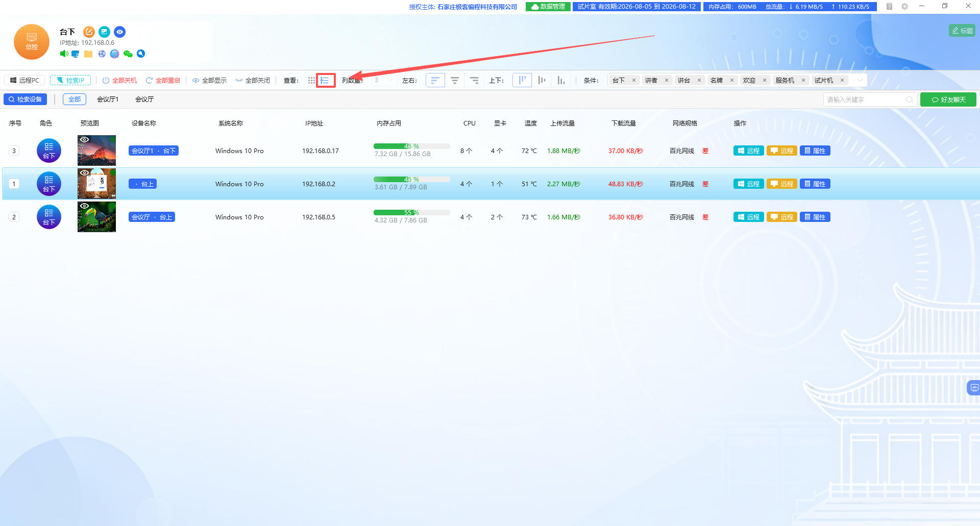This screenshot has height=526, width=980.
Task: Click 全部关机 to shut down all
Action: tap(119, 80)
